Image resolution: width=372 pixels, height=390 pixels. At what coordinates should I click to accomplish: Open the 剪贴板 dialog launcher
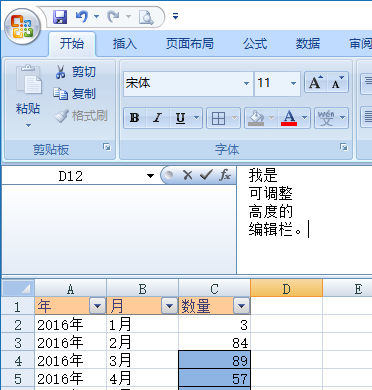[x=107, y=147]
